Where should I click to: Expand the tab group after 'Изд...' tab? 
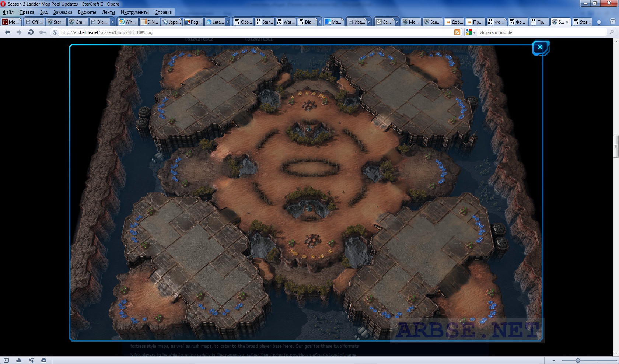pyautogui.click(x=369, y=22)
